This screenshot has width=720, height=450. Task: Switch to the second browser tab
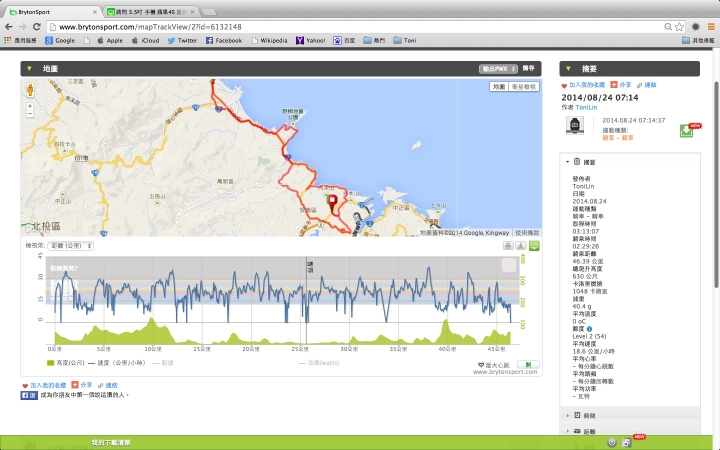(151, 12)
